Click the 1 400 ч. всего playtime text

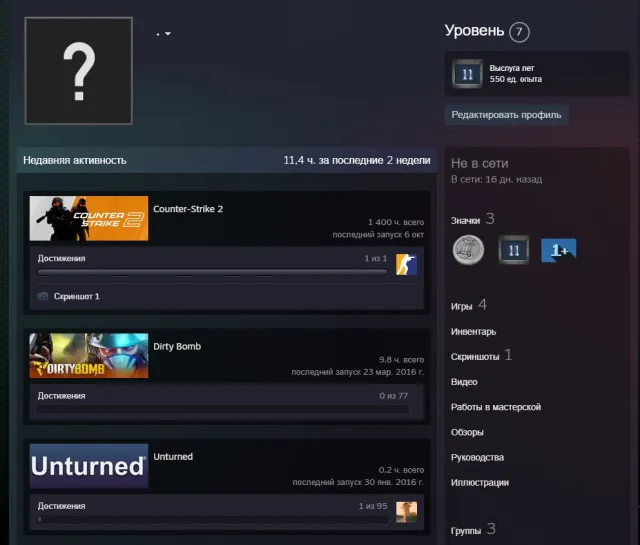tap(396, 222)
